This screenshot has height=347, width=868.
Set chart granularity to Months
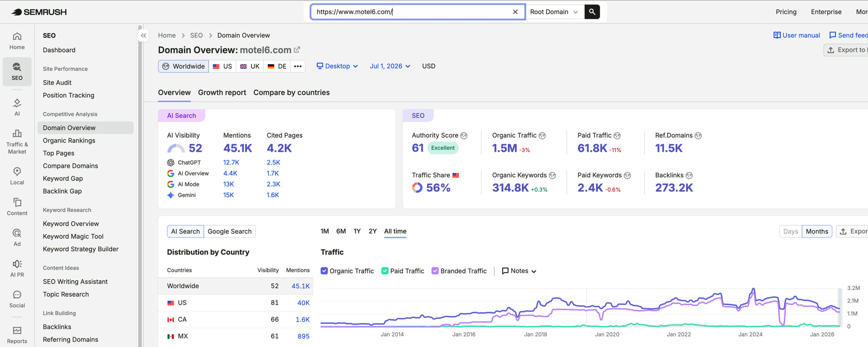pos(817,231)
